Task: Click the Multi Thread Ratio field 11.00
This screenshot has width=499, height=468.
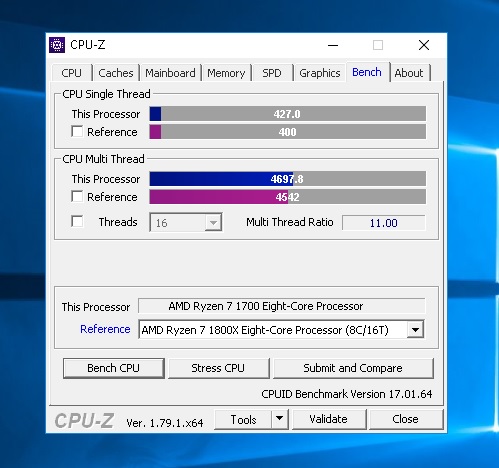Action: coord(384,223)
